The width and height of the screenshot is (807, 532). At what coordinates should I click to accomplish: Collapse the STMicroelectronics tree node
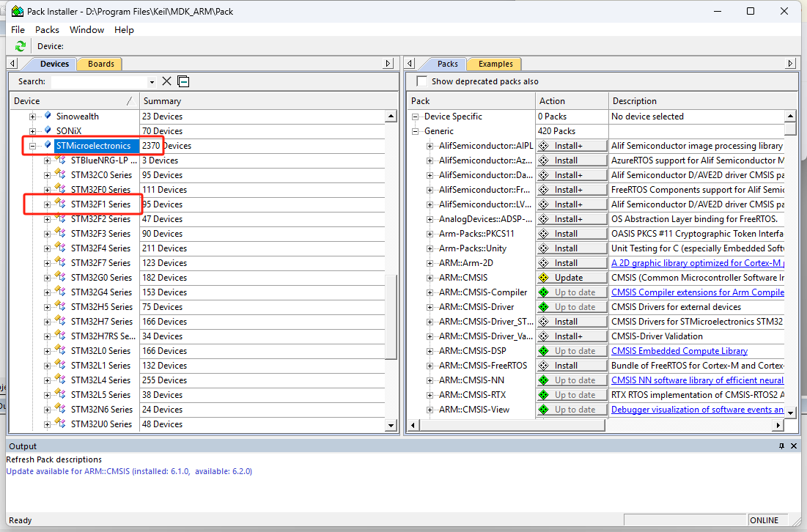[x=32, y=146]
